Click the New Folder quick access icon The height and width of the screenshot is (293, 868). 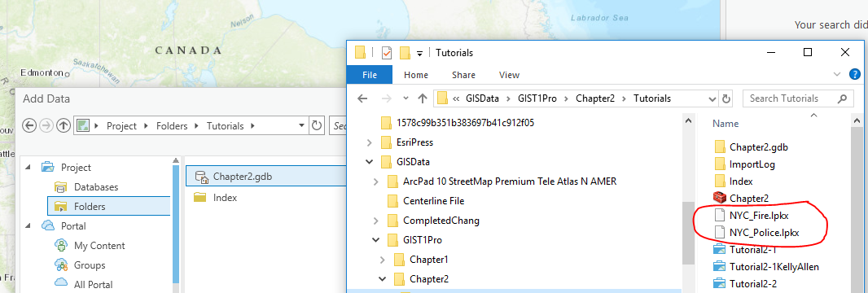tap(405, 53)
